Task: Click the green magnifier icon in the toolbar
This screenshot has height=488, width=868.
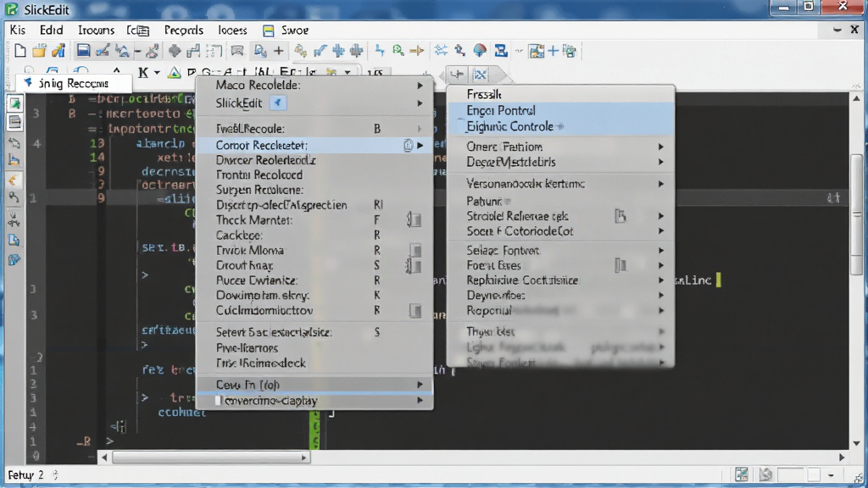Action: tap(398, 51)
